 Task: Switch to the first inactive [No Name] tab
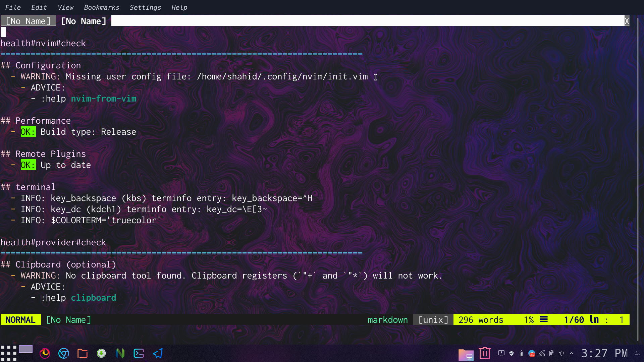tap(28, 21)
